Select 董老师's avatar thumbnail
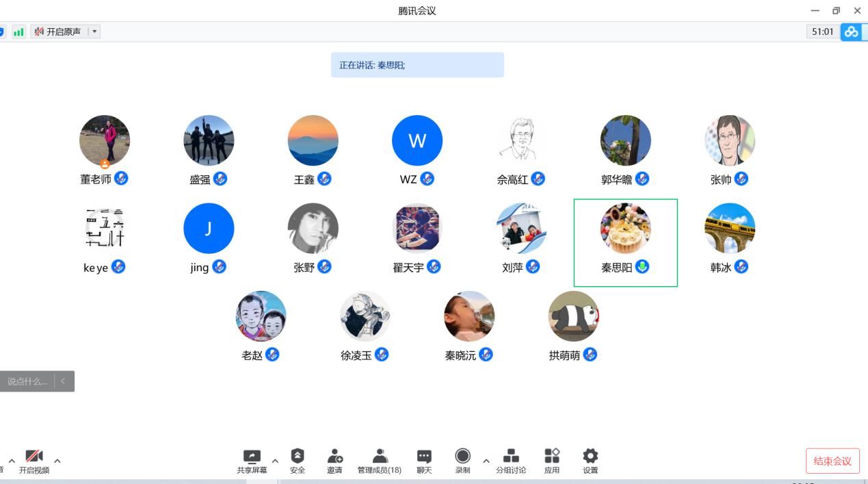Image resolution: width=868 pixels, height=484 pixels. click(105, 140)
